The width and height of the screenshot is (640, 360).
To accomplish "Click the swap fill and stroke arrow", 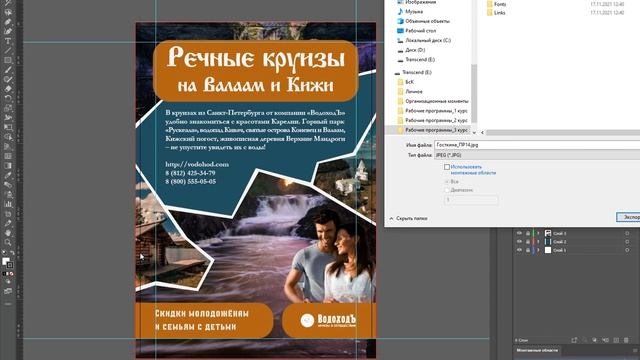I will pyautogui.click(x=12, y=252).
